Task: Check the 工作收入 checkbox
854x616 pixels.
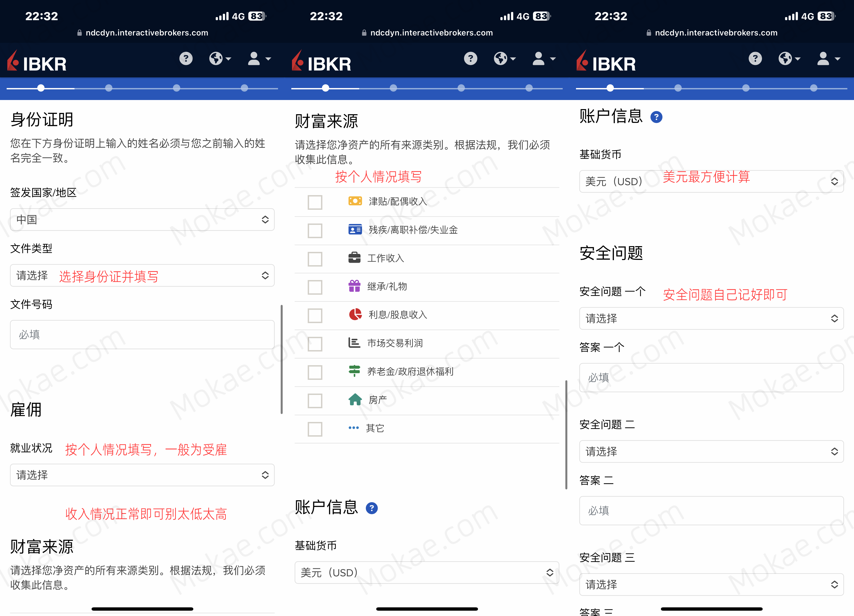Action: (315, 259)
